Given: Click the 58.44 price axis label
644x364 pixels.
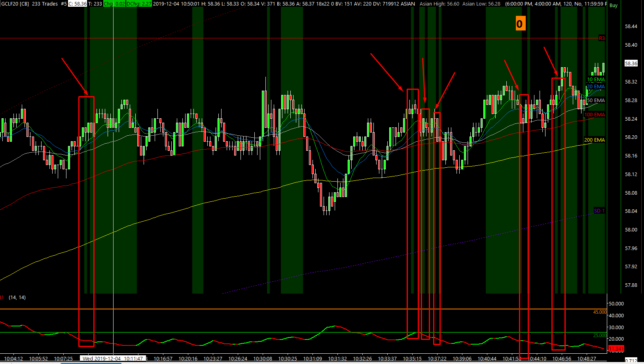Looking at the screenshot, I should coord(631,27).
